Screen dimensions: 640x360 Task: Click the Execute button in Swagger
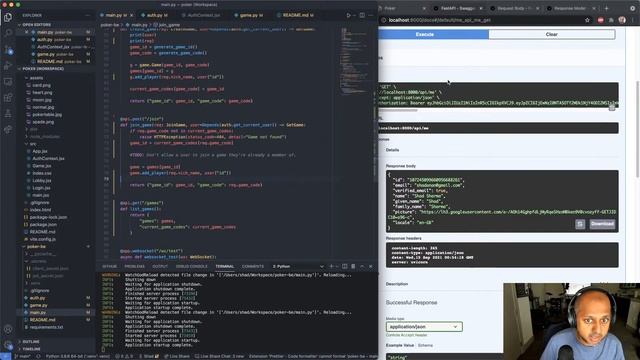point(433,34)
